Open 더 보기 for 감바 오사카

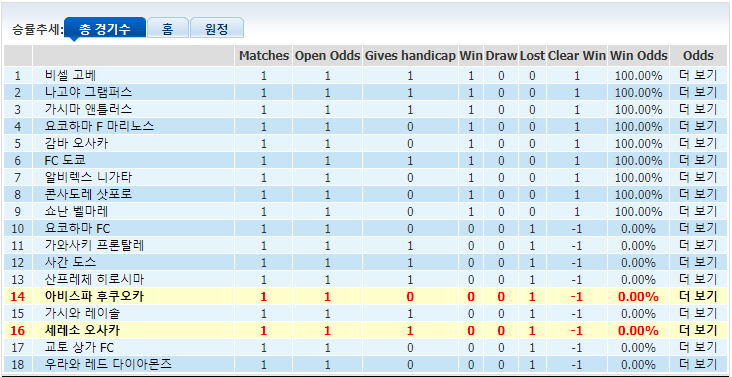(698, 144)
